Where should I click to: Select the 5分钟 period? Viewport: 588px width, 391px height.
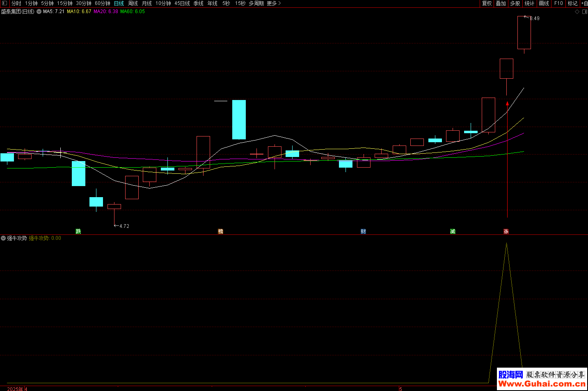point(47,3)
